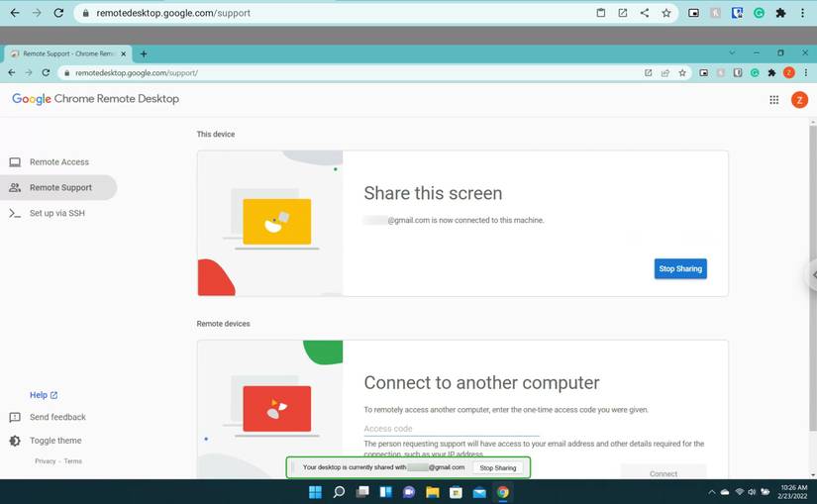
Task: Switch to Remote Access in sidebar
Action: [58, 162]
